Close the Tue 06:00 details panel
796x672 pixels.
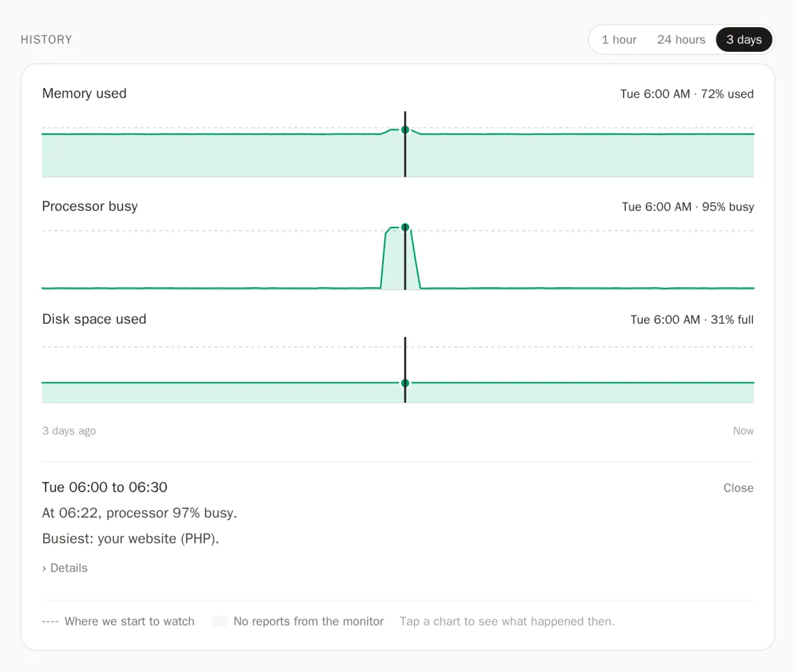(x=738, y=488)
